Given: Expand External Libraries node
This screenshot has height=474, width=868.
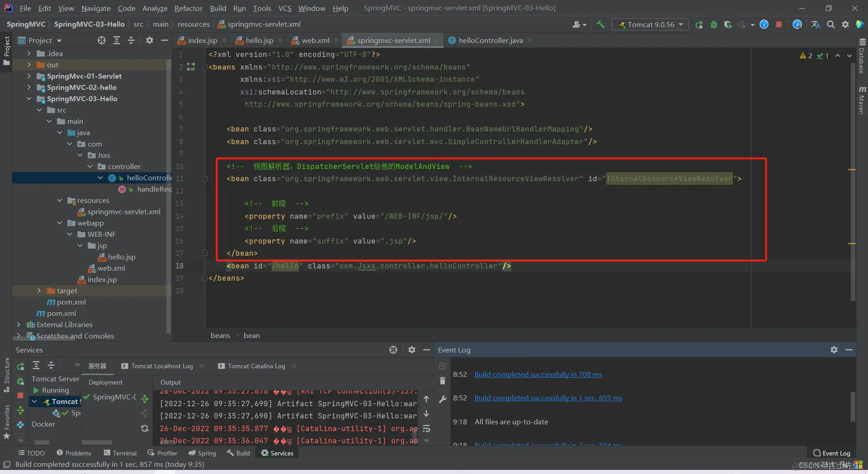Looking at the screenshot, I should [19, 324].
